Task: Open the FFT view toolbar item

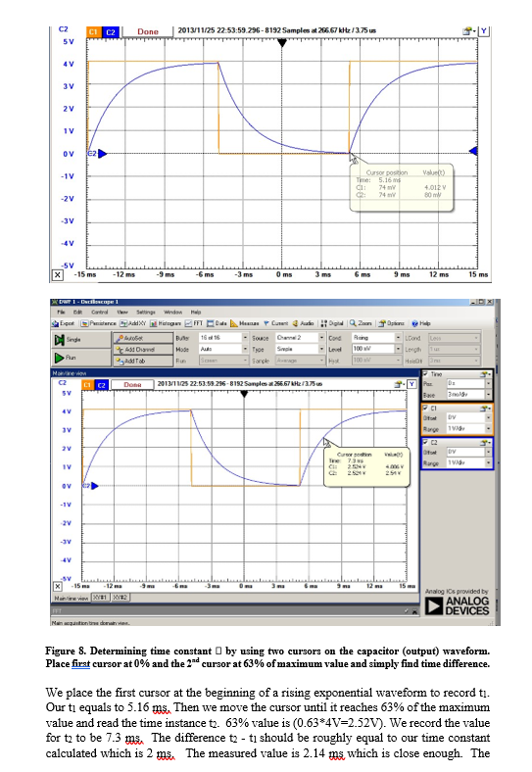Action: pyautogui.click(x=194, y=323)
